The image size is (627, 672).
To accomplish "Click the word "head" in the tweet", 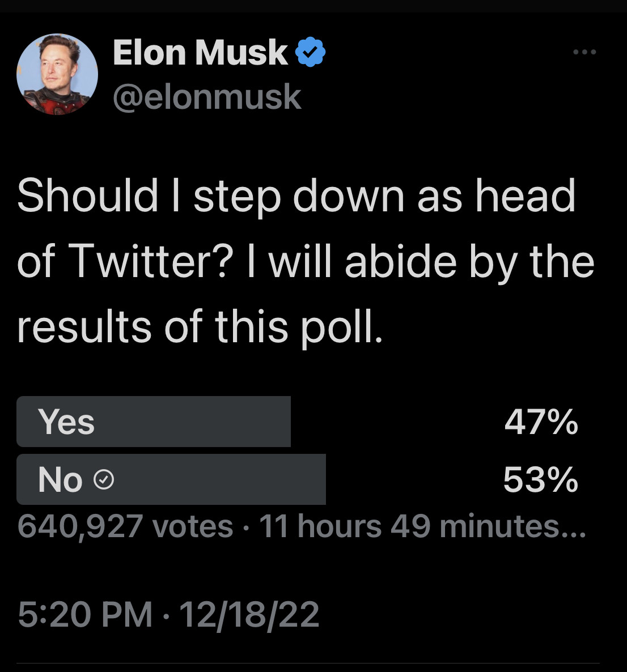I will pyautogui.click(x=525, y=195).
